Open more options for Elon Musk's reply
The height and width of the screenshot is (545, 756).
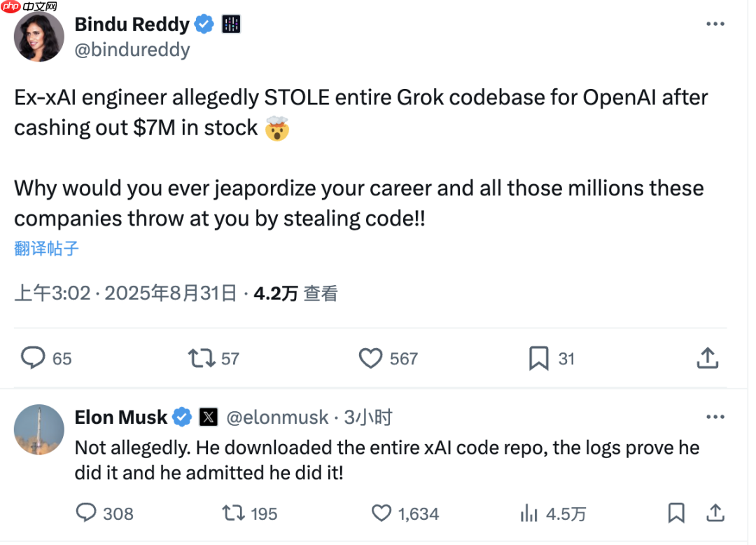coord(715,416)
